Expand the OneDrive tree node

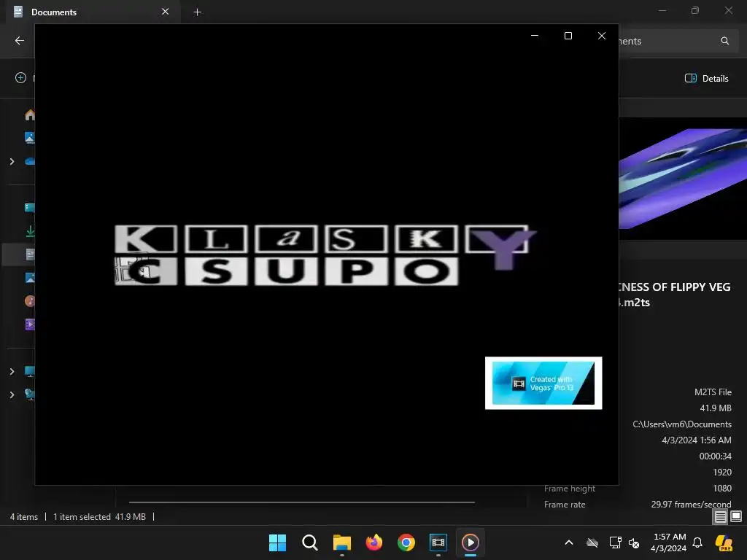[12, 161]
